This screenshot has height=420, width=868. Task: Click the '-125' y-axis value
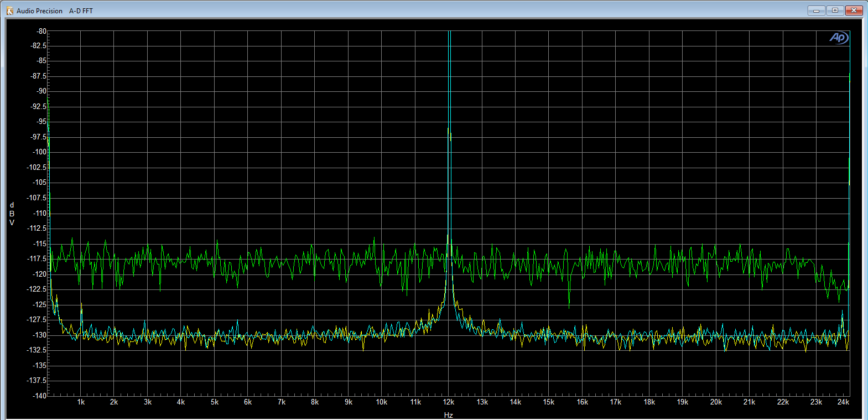point(40,304)
